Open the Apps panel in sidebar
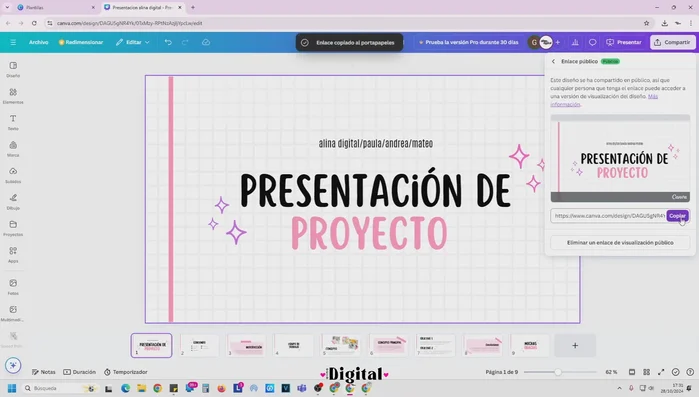The image size is (699, 397). tap(13, 254)
